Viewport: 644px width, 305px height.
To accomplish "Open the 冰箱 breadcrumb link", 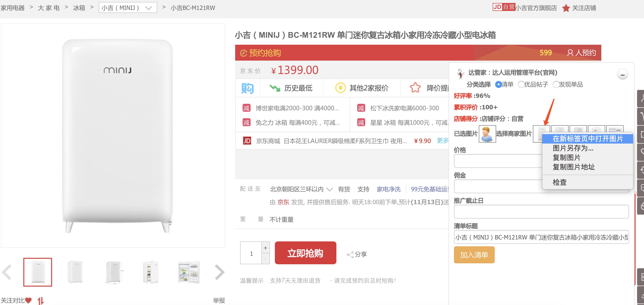I will pyautogui.click(x=79, y=8).
